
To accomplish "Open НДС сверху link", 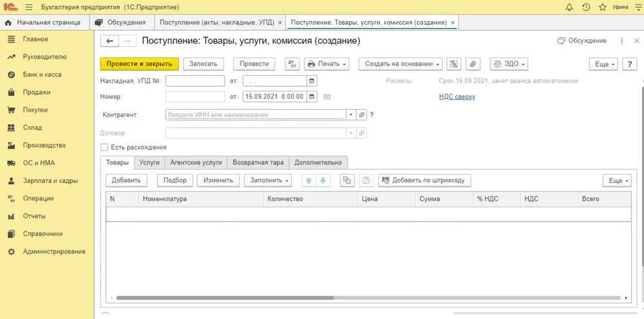I will 457,97.
